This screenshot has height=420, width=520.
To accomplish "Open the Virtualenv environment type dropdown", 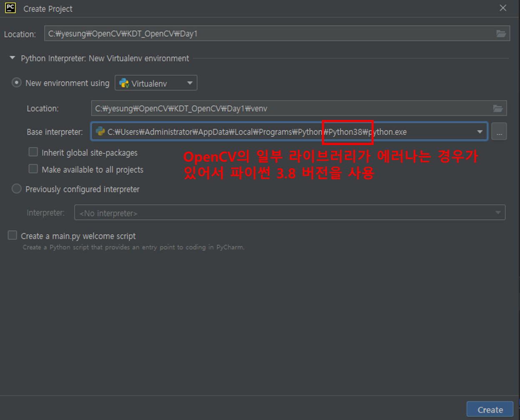I will [x=156, y=83].
